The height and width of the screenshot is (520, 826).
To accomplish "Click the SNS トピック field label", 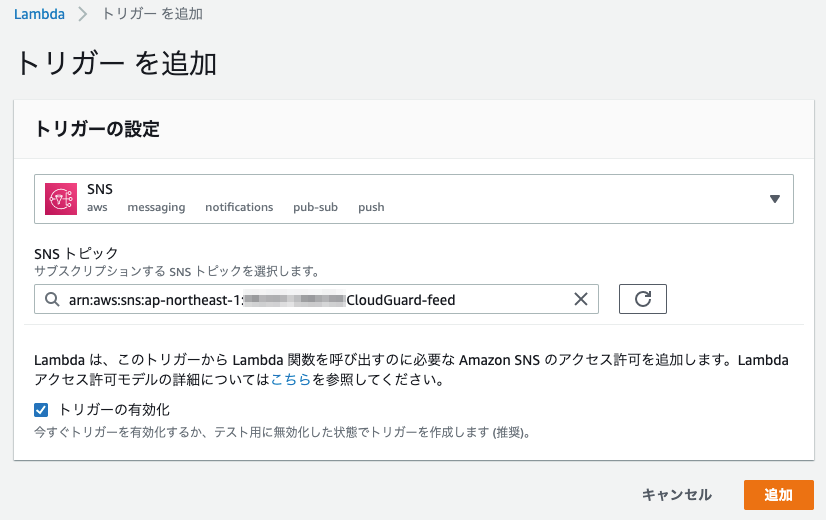I will coord(76,253).
